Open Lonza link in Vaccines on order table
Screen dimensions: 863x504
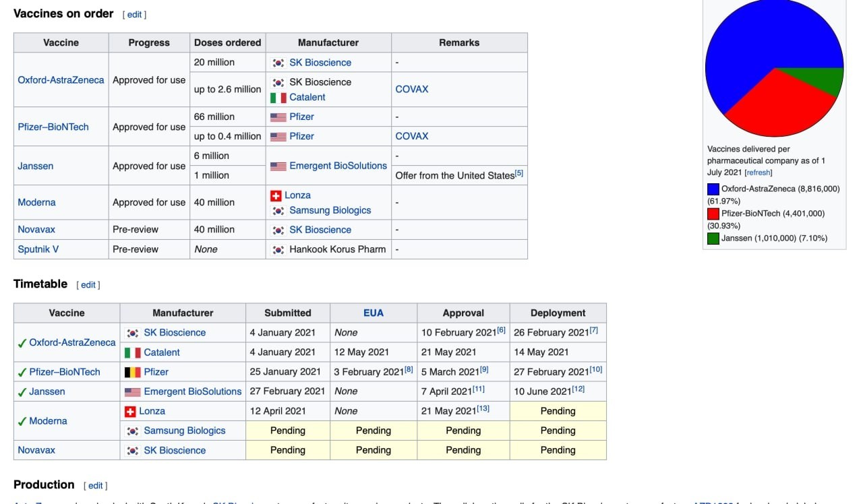[x=297, y=195]
